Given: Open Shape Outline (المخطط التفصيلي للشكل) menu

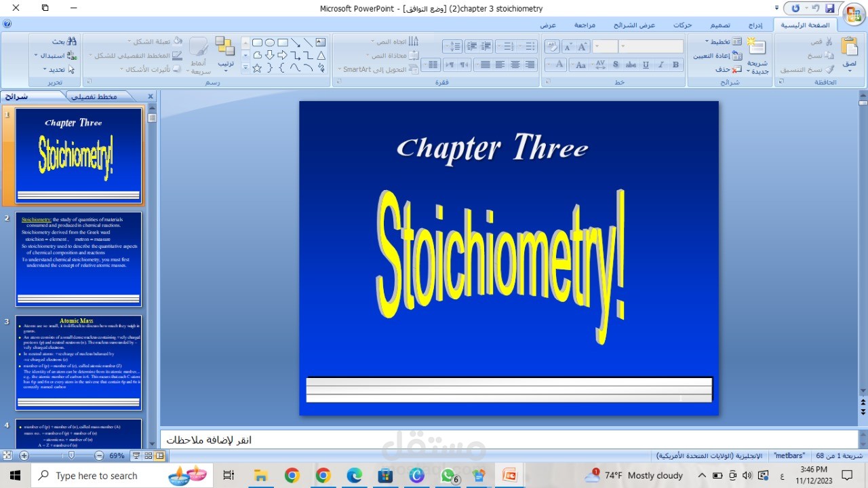Looking at the screenshot, I should (x=136, y=56).
